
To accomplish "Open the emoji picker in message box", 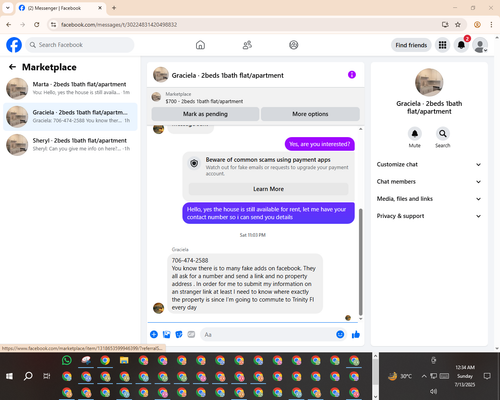I will pos(340,334).
